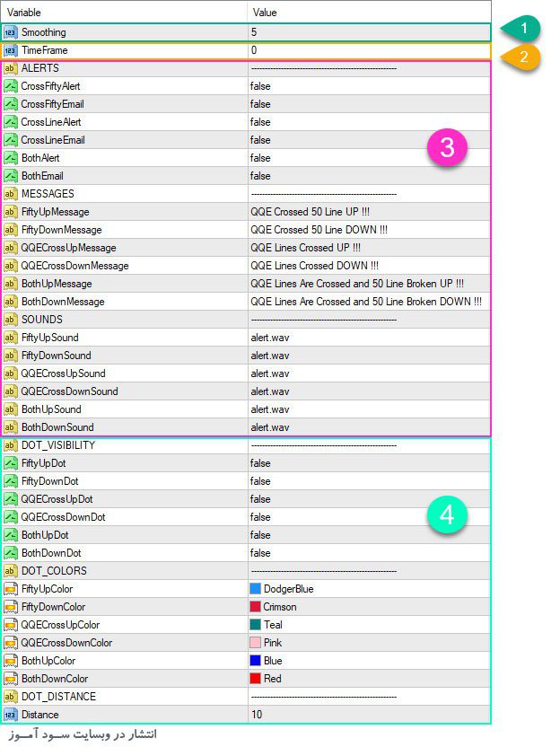Click the bool icon beside CrossLineAlert
The image size is (560, 747).
click(x=10, y=122)
